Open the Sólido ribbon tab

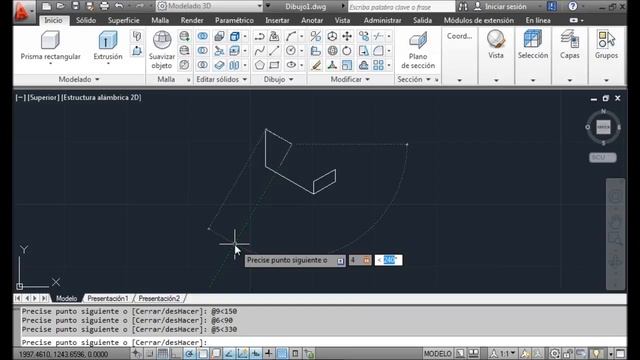click(86, 20)
